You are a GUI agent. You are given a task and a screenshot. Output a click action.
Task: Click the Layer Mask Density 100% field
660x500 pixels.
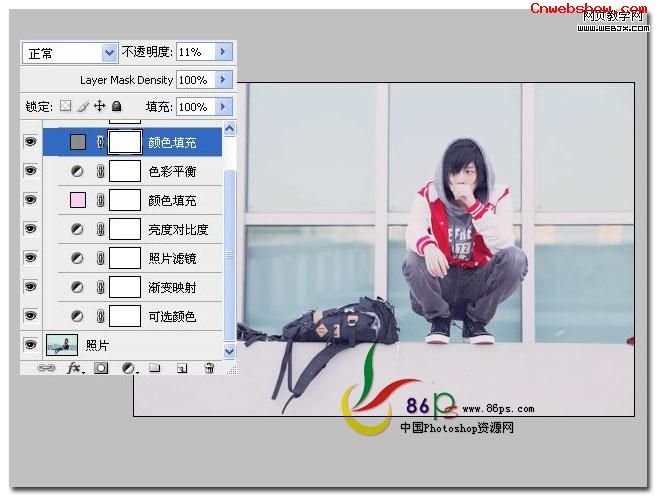[196, 80]
